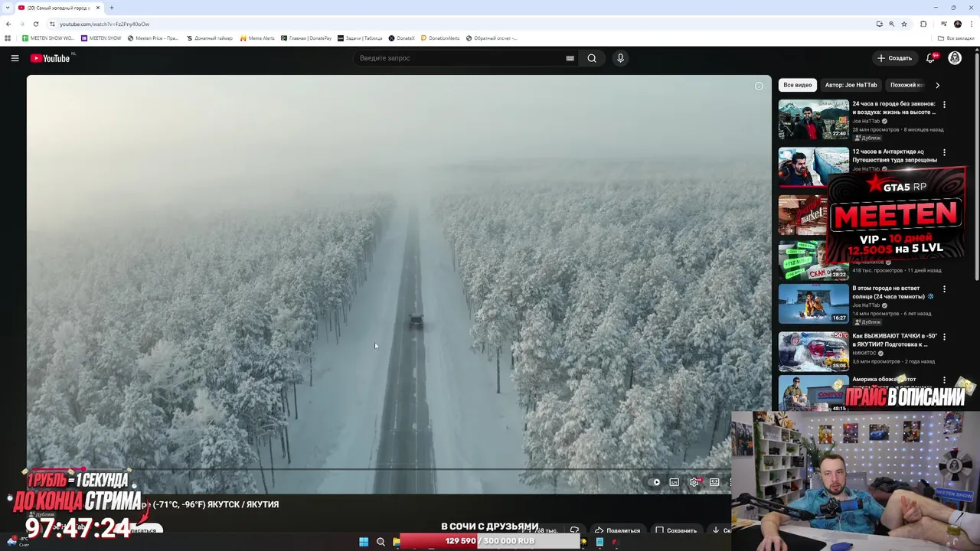Open thumbnail of 12 часов в Антарктиде video
This screenshot has height=551, width=980.
(x=813, y=167)
